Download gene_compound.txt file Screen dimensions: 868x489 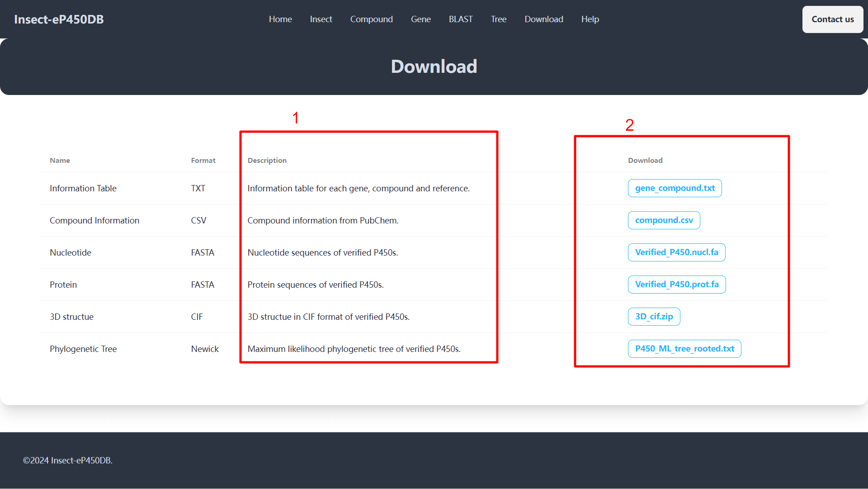click(x=675, y=188)
